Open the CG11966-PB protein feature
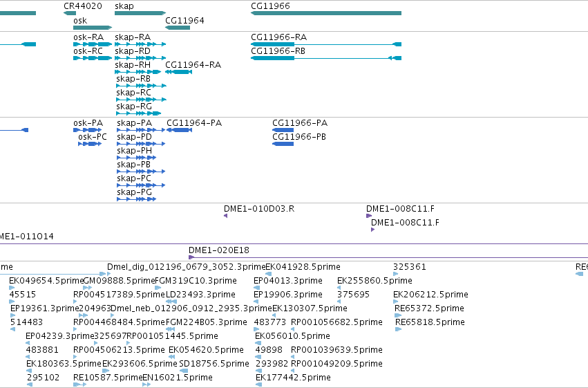The width and height of the screenshot is (588, 388). pos(283,144)
